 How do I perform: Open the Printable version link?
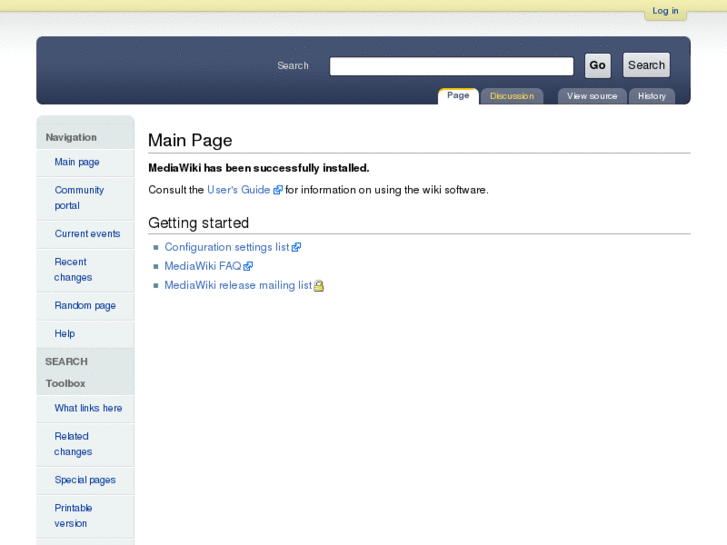73,515
